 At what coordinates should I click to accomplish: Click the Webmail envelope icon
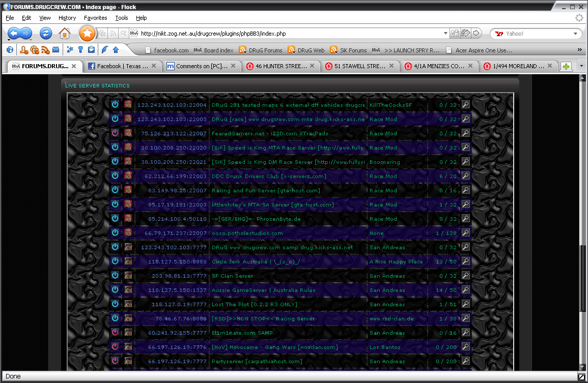pos(55,50)
